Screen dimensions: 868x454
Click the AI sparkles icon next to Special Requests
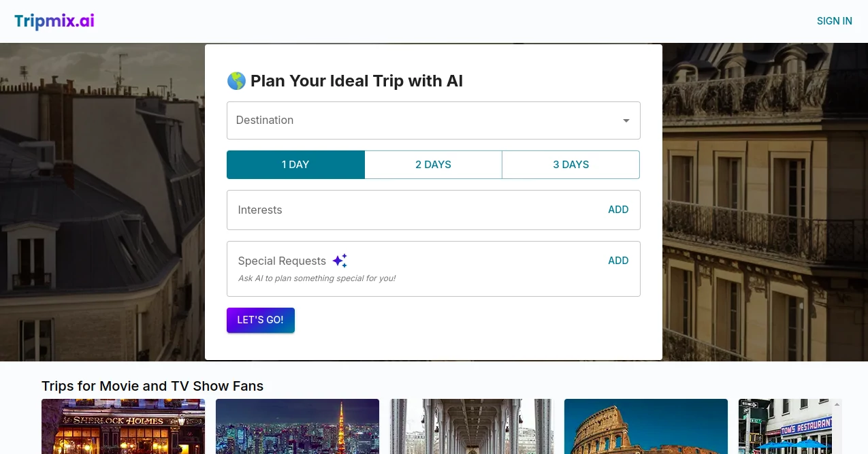pyautogui.click(x=340, y=260)
